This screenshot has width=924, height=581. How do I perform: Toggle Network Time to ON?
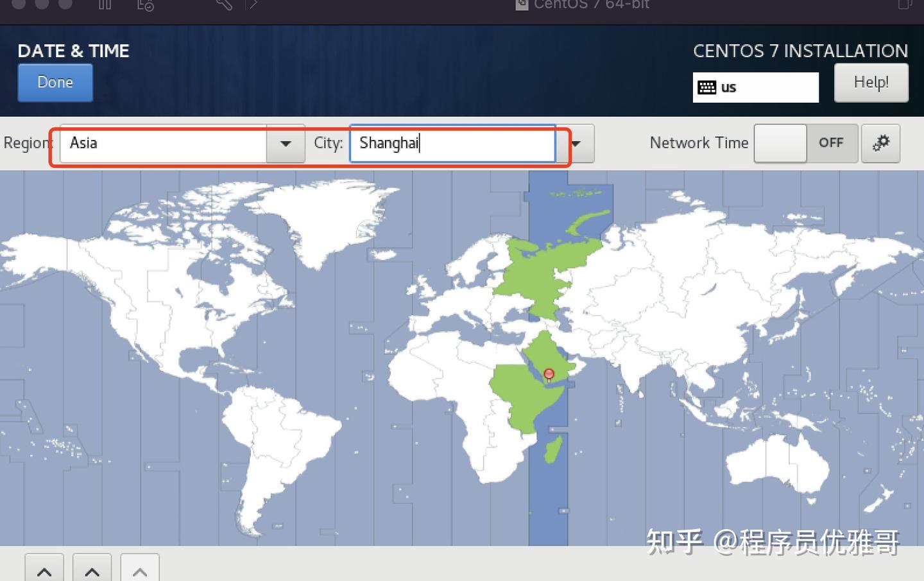(x=780, y=143)
